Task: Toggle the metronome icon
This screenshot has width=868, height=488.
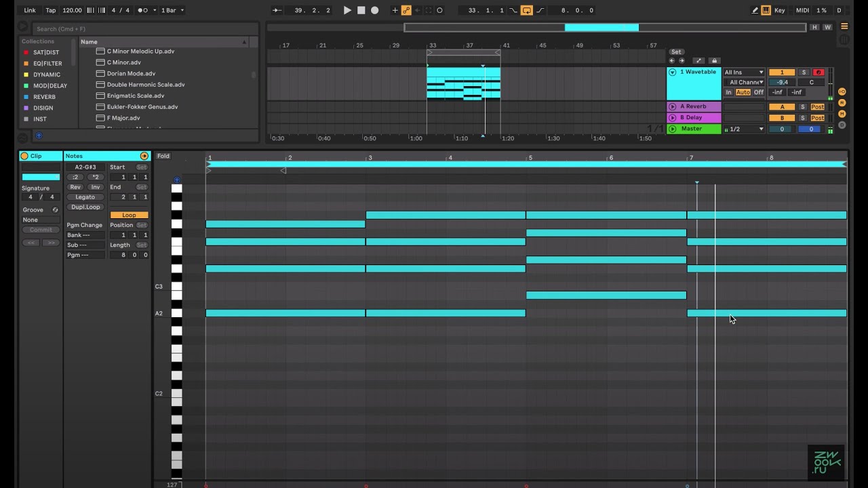Action: coord(142,10)
